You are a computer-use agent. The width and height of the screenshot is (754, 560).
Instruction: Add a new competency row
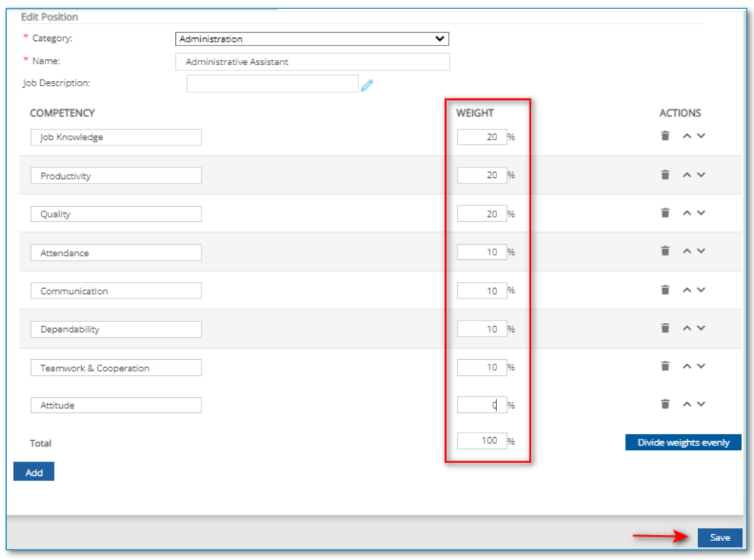tap(34, 472)
